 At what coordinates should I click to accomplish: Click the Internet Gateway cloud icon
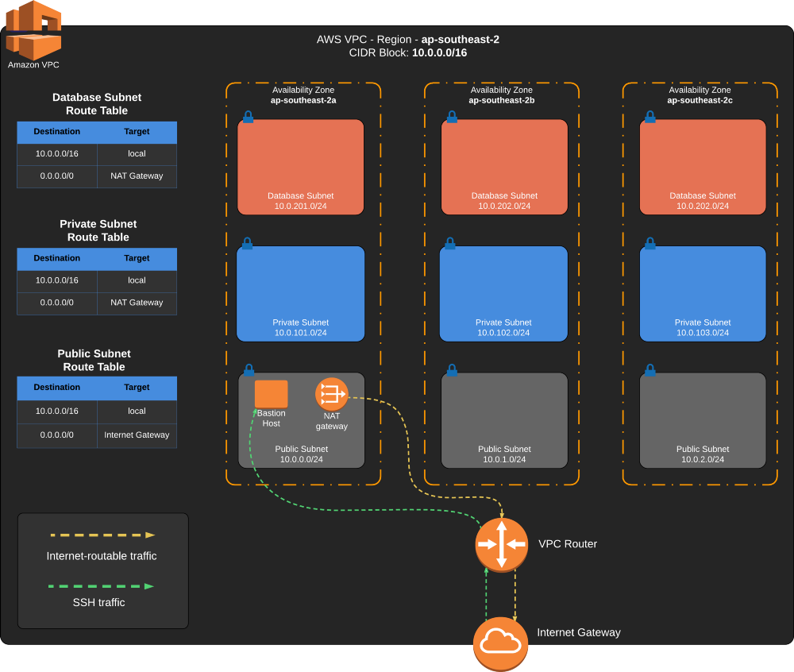coord(500,642)
